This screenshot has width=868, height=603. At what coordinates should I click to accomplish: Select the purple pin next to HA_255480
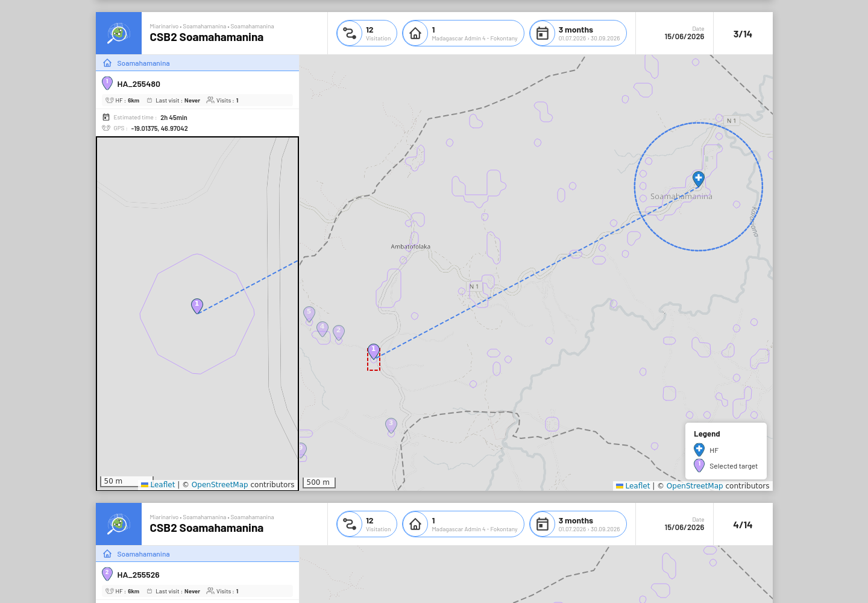(x=107, y=83)
